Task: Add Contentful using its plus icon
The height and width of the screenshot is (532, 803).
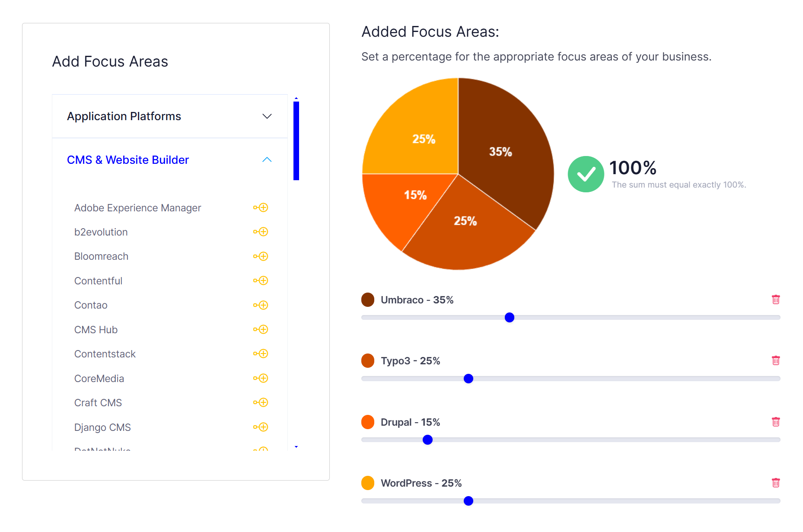Action: click(x=261, y=280)
